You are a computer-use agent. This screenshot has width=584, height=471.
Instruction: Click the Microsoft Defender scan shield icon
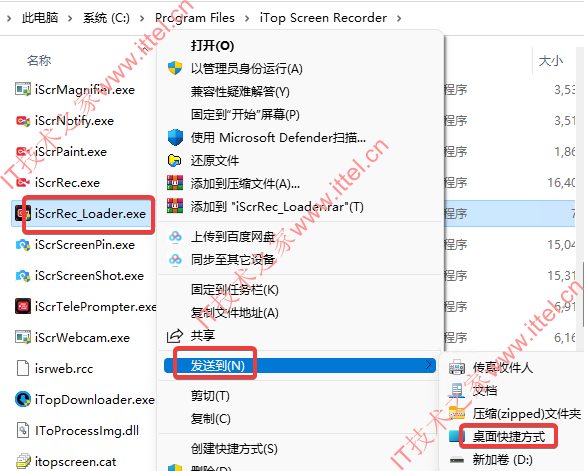pos(175,137)
